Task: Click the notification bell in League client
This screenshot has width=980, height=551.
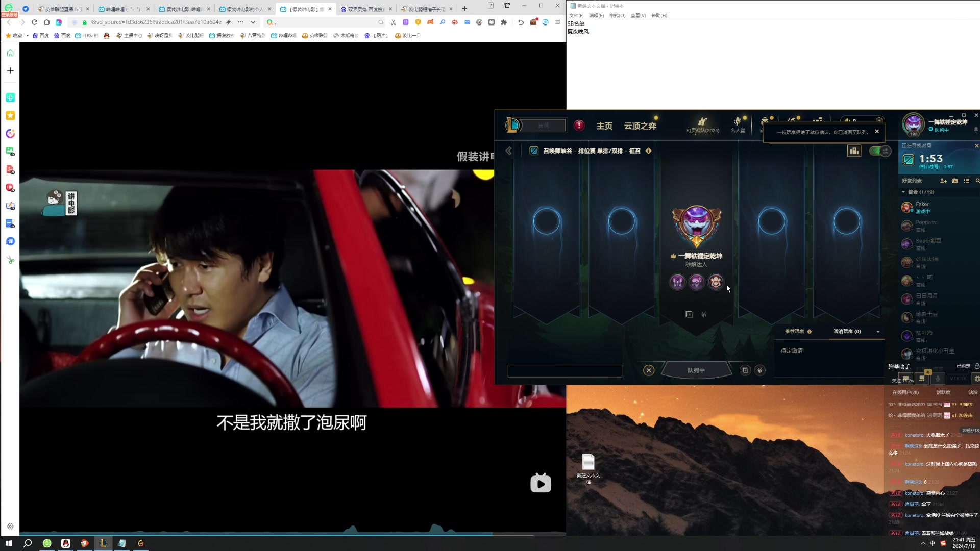Action: coord(976,130)
